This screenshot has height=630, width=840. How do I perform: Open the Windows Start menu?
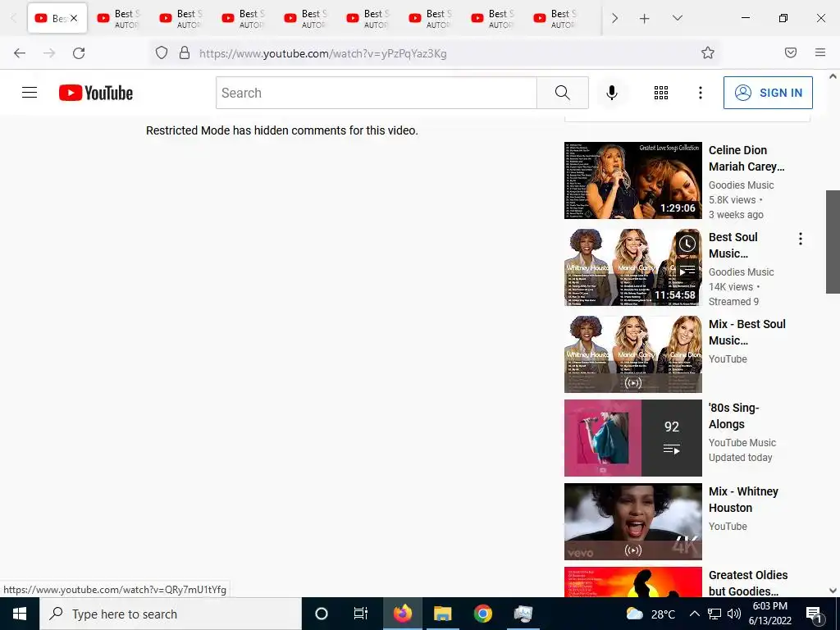(20, 614)
